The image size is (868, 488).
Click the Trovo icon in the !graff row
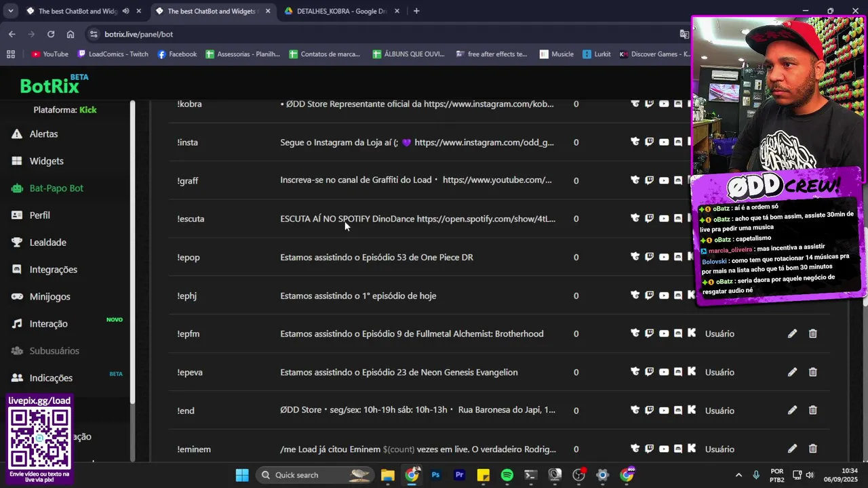635,180
